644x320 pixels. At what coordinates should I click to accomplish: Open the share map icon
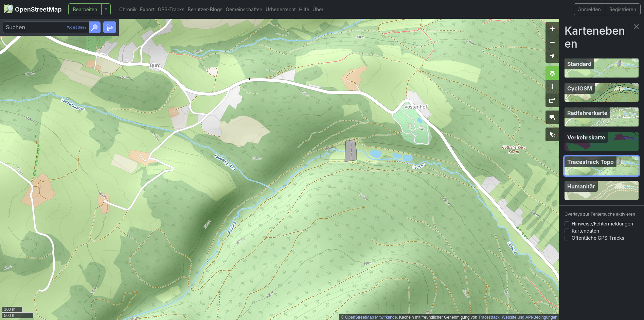tap(552, 100)
